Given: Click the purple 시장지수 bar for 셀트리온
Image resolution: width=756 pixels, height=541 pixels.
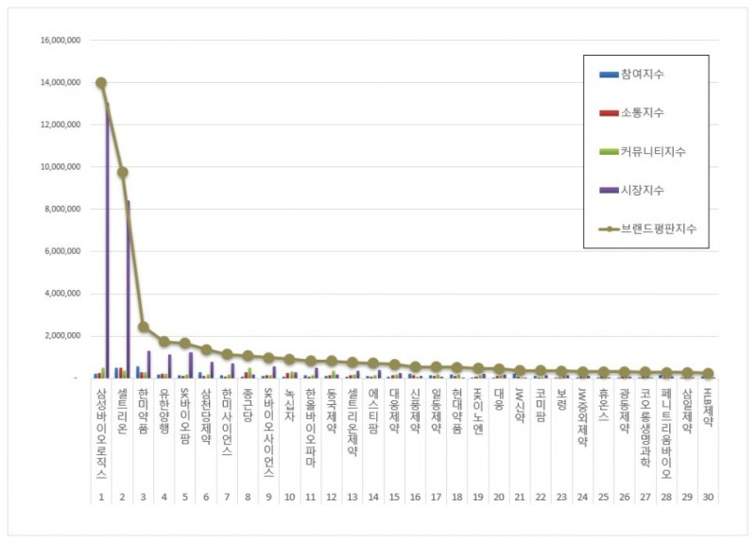Looking at the screenshot, I should (x=128, y=290).
